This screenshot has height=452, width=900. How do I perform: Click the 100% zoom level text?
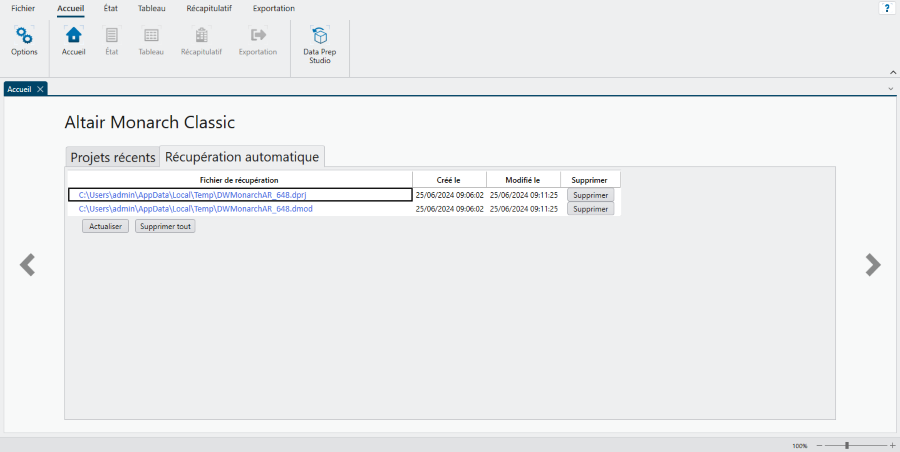800,446
